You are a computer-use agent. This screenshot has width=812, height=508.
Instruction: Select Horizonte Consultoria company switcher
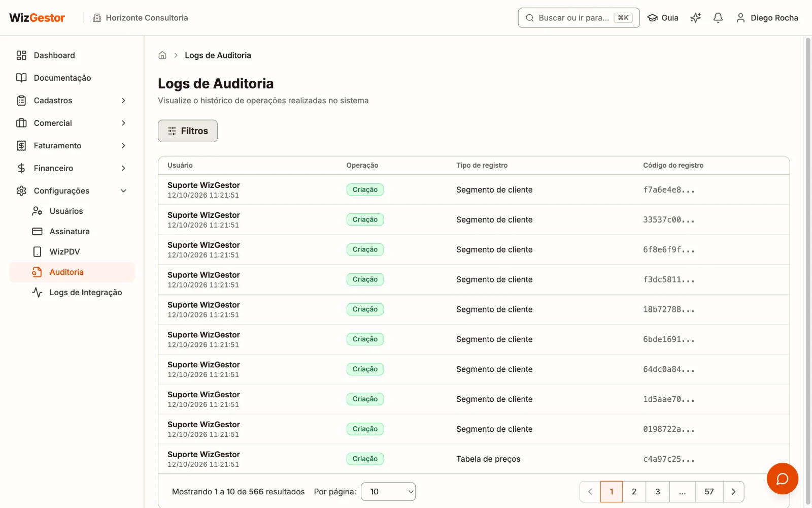click(140, 18)
